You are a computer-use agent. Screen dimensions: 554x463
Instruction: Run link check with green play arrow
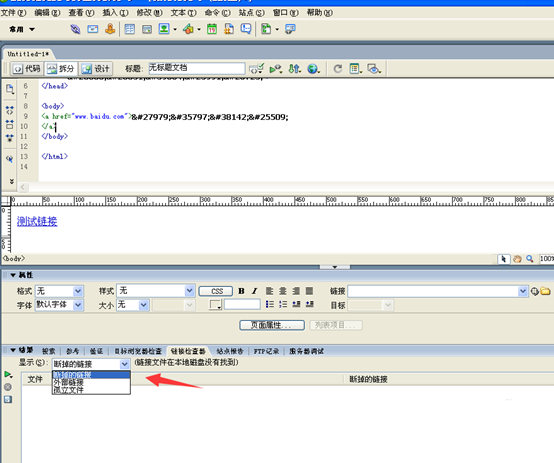point(8,374)
